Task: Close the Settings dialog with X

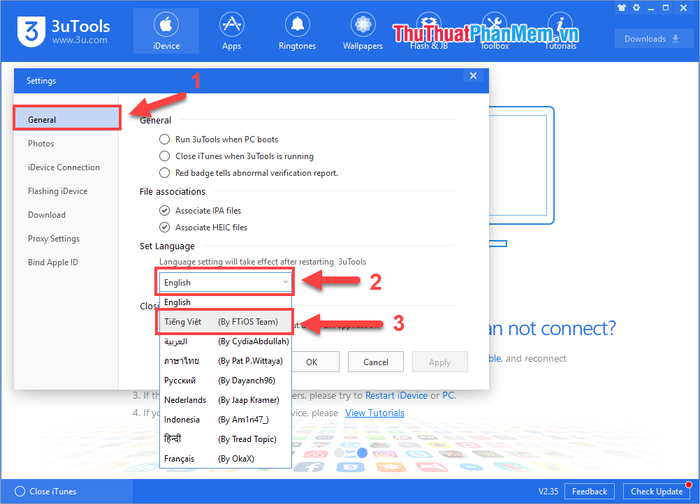Action: coord(473,75)
